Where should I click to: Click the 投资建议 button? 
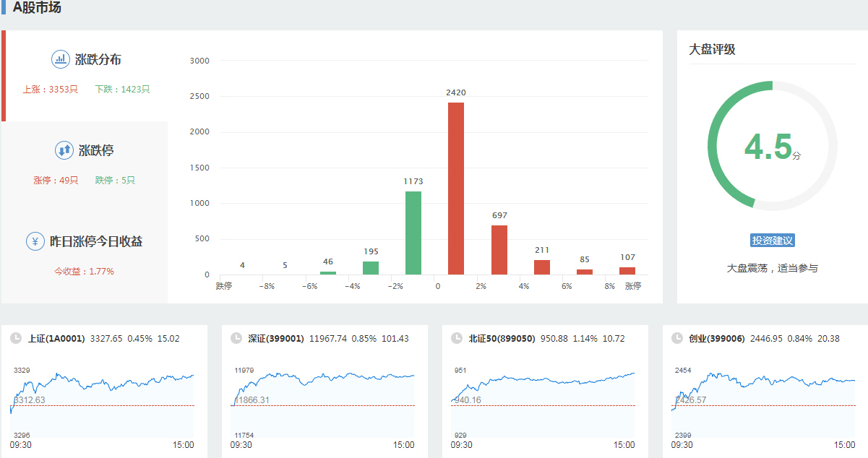[773, 241]
